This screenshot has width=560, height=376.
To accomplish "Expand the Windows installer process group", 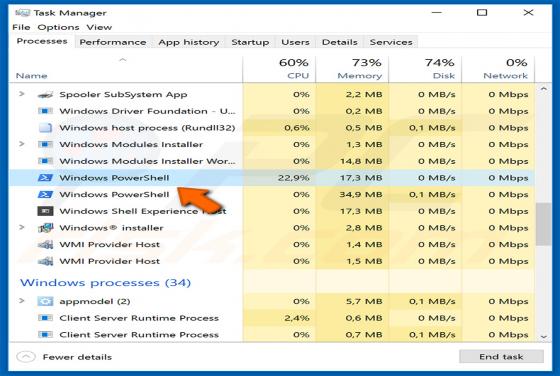I will (21, 227).
